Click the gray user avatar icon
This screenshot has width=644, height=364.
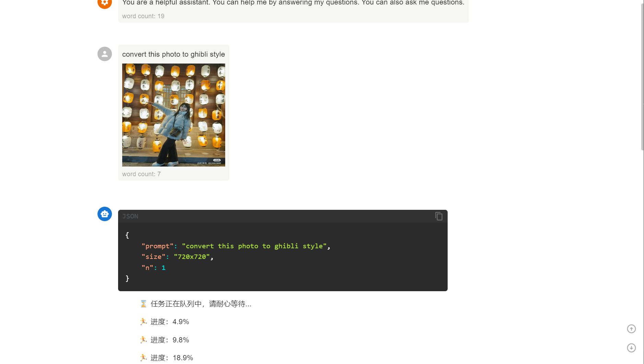[x=104, y=54]
